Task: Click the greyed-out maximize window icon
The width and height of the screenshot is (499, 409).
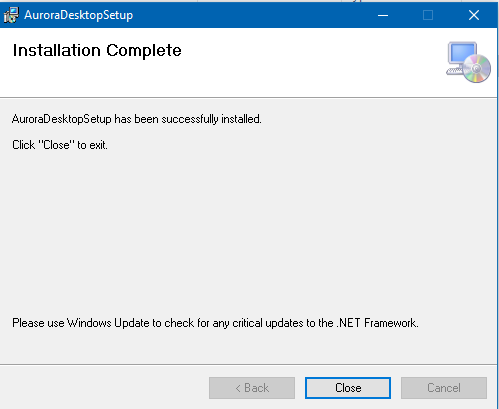Action: (x=428, y=15)
